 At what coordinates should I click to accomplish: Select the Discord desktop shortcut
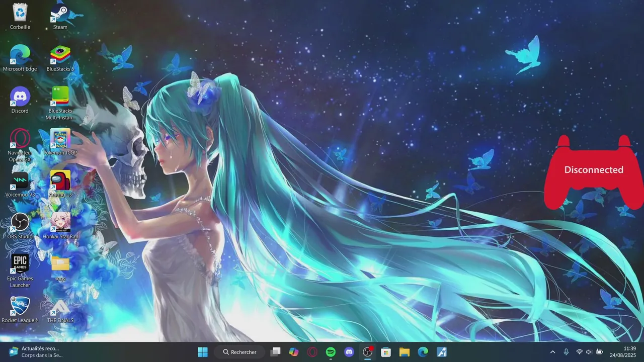tap(20, 100)
